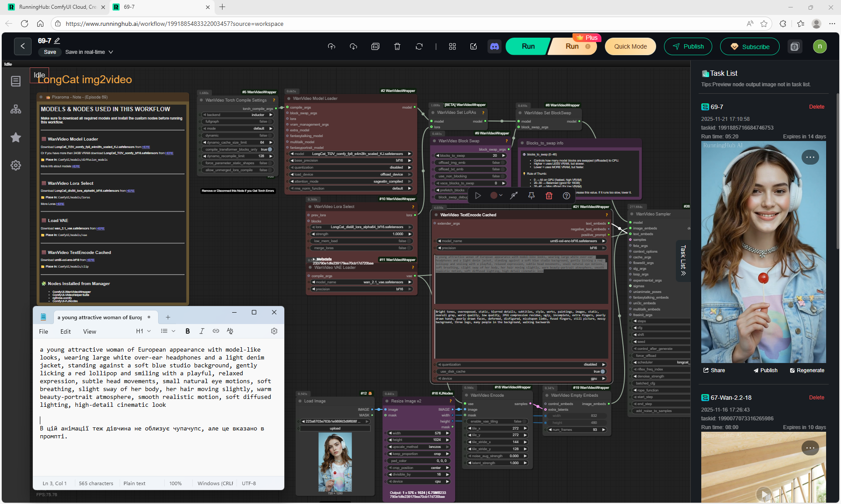Click the trash icon in top toolbar

tap(397, 46)
